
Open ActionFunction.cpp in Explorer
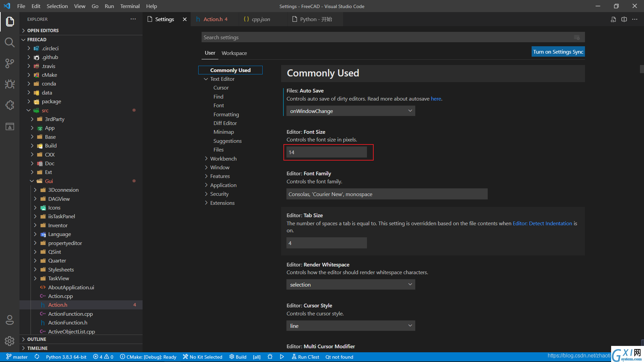click(x=70, y=314)
